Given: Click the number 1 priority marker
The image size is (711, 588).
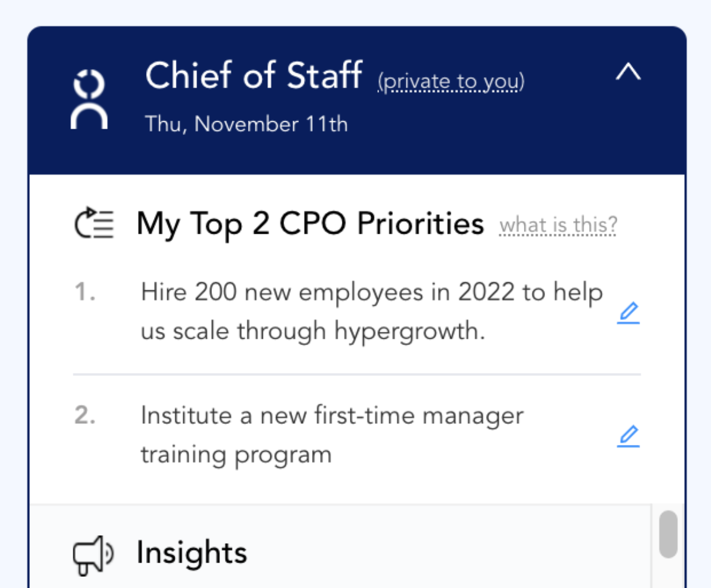Looking at the screenshot, I should click(85, 293).
